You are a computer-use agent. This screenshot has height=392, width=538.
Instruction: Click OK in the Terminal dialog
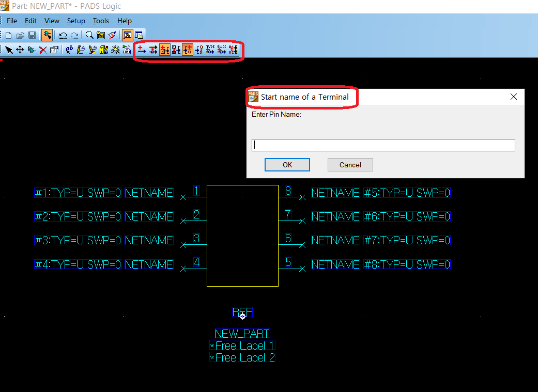(x=287, y=165)
